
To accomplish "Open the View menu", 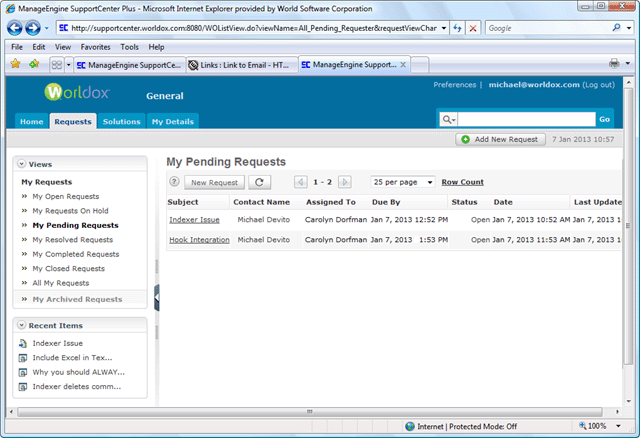I will [x=63, y=47].
